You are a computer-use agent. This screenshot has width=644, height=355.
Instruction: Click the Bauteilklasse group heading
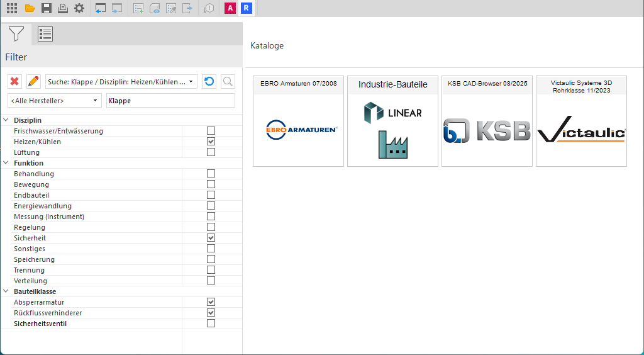[35, 291]
